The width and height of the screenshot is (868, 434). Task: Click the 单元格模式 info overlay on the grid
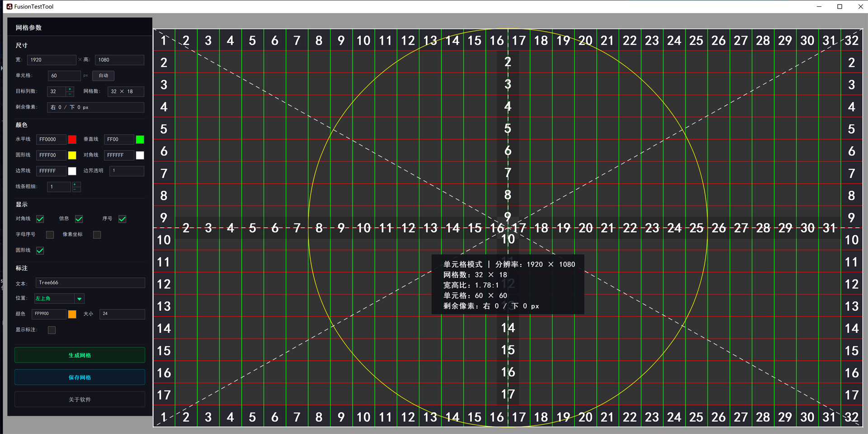pyautogui.click(x=508, y=285)
